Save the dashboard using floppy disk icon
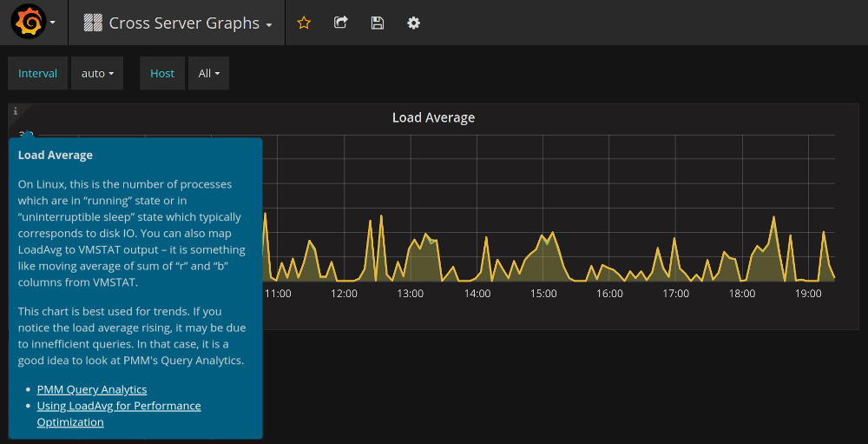This screenshot has width=868, height=444. 378,23
